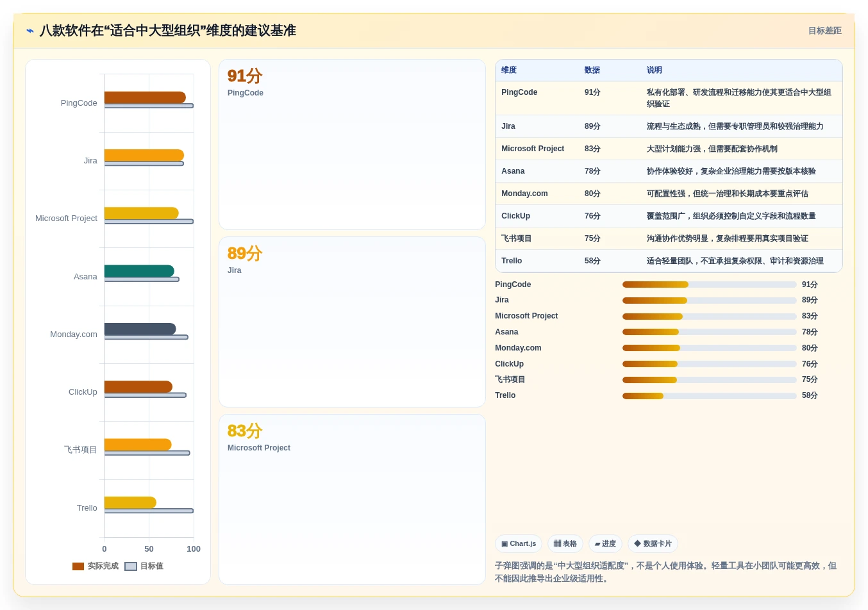
Task: Click the Jira 89分 progress bar
Action: (x=709, y=301)
